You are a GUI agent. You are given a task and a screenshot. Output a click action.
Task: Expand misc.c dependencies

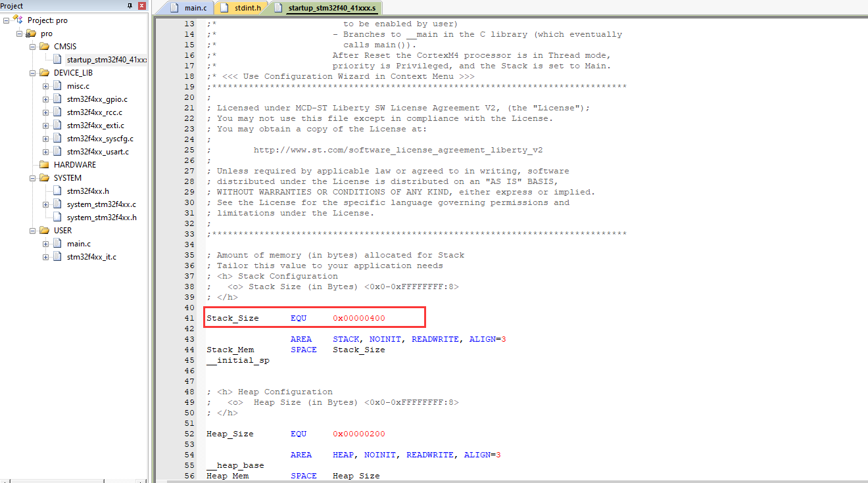[x=46, y=86]
